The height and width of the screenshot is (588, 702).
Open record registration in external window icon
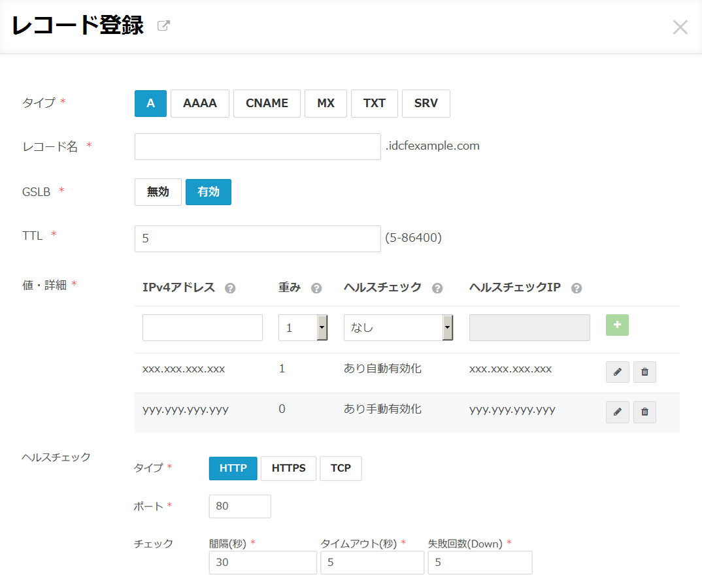163,26
